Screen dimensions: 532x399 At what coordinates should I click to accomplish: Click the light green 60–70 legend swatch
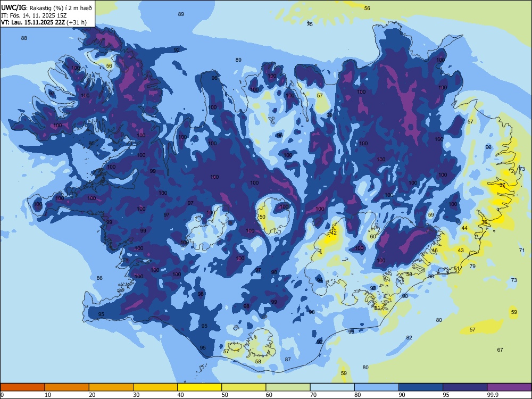pos(288,387)
